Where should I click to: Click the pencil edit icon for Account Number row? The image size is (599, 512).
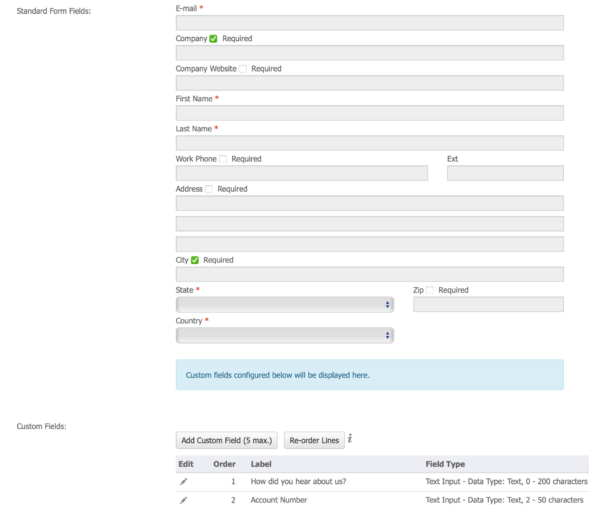point(184,500)
